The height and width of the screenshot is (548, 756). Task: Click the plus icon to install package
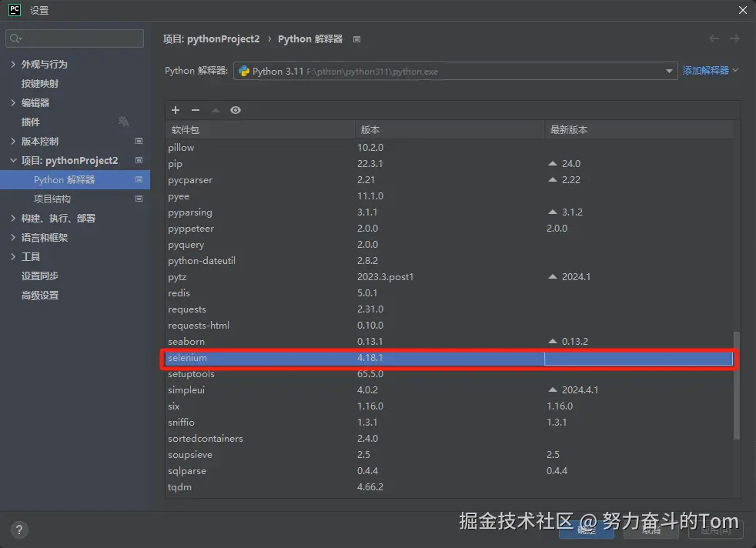coord(176,110)
